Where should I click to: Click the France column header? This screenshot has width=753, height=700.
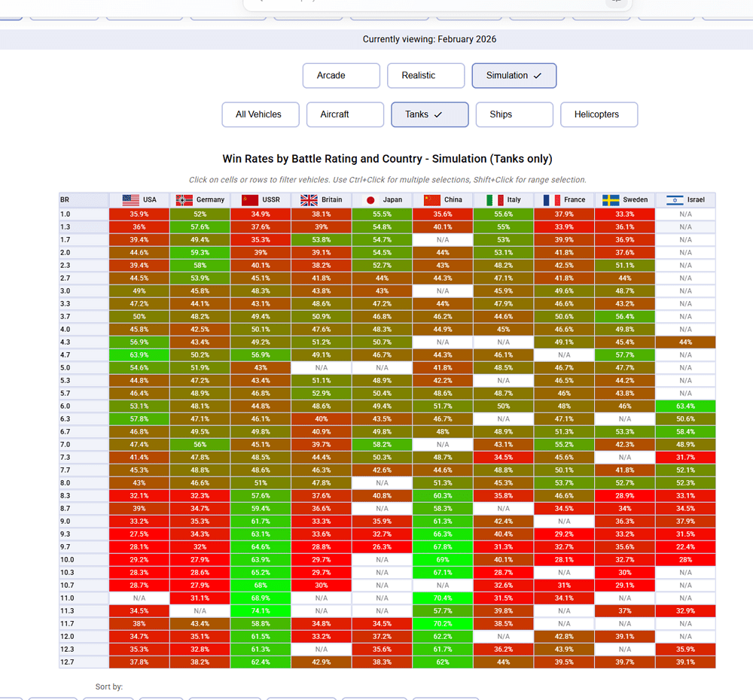(x=564, y=200)
